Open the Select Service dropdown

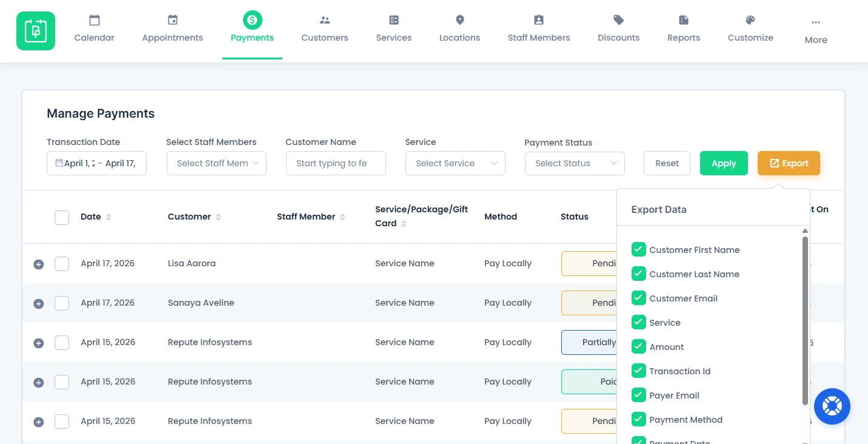455,163
